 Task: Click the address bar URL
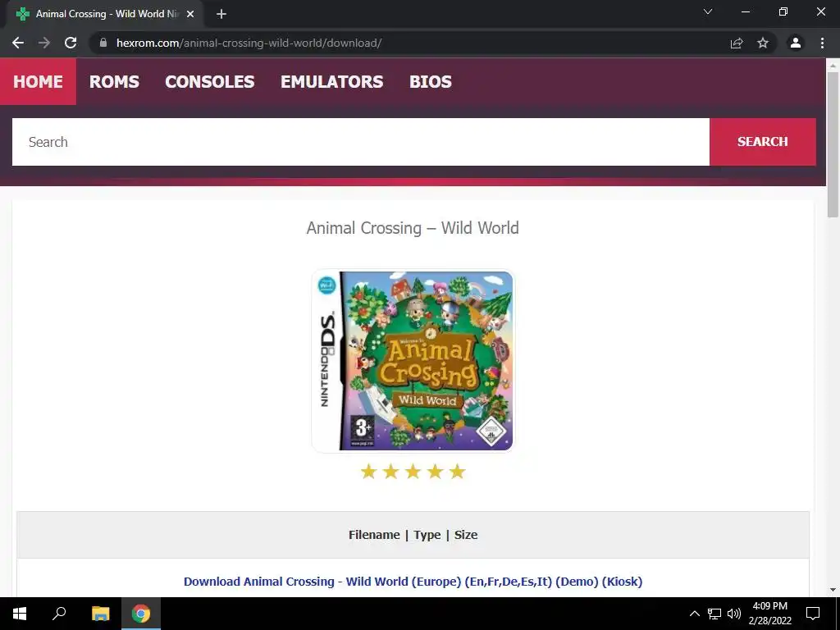[249, 43]
